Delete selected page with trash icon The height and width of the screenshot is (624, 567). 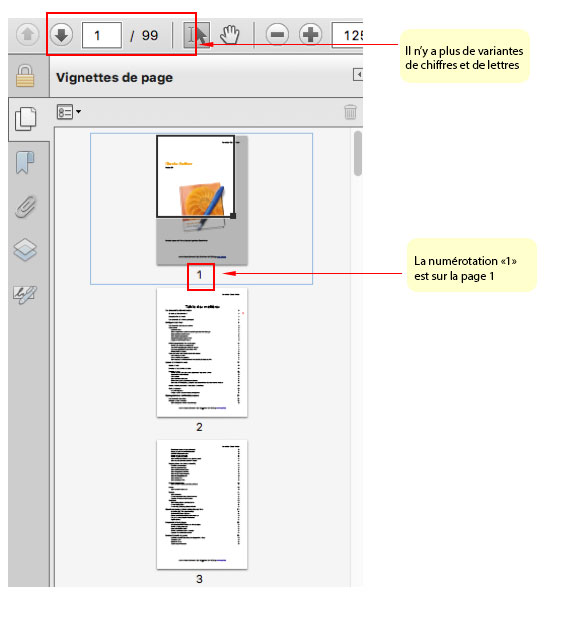[350, 112]
